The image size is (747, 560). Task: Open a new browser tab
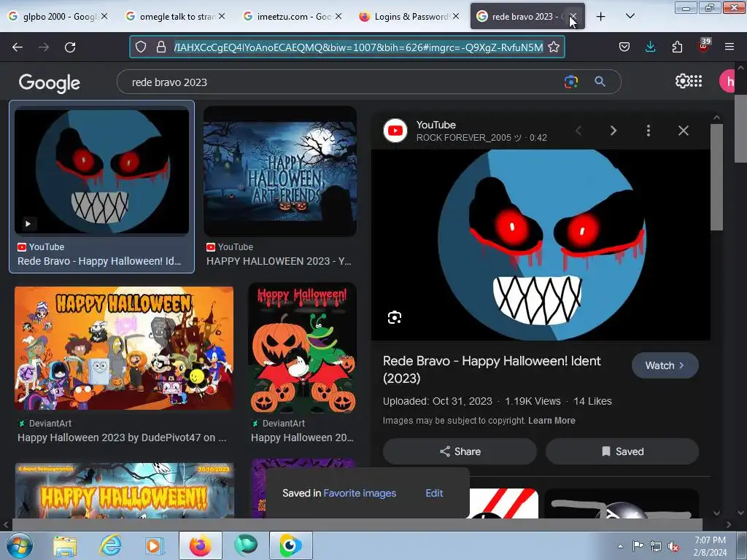tap(601, 17)
